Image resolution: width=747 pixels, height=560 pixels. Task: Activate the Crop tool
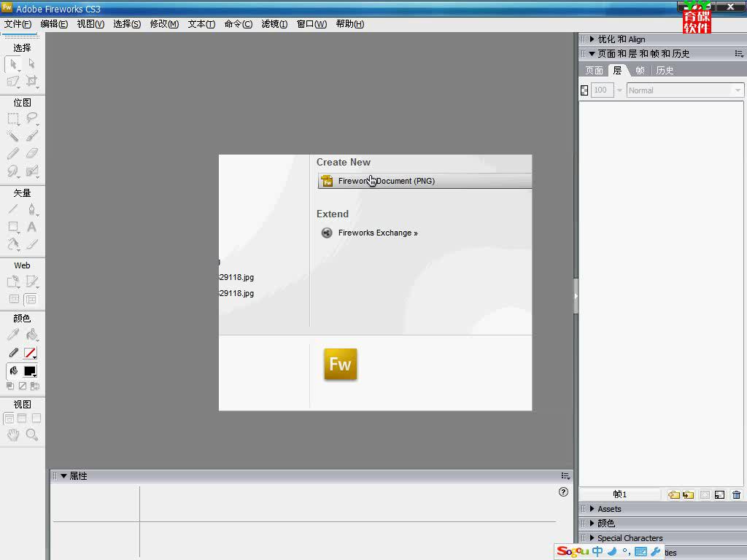tap(31, 82)
